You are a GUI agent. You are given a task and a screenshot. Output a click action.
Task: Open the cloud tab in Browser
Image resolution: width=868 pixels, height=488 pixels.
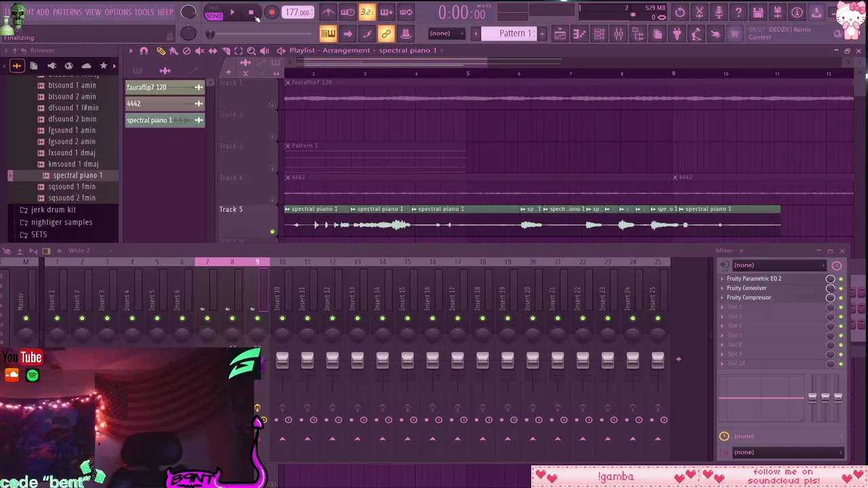pyautogui.click(x=86, y=66)
